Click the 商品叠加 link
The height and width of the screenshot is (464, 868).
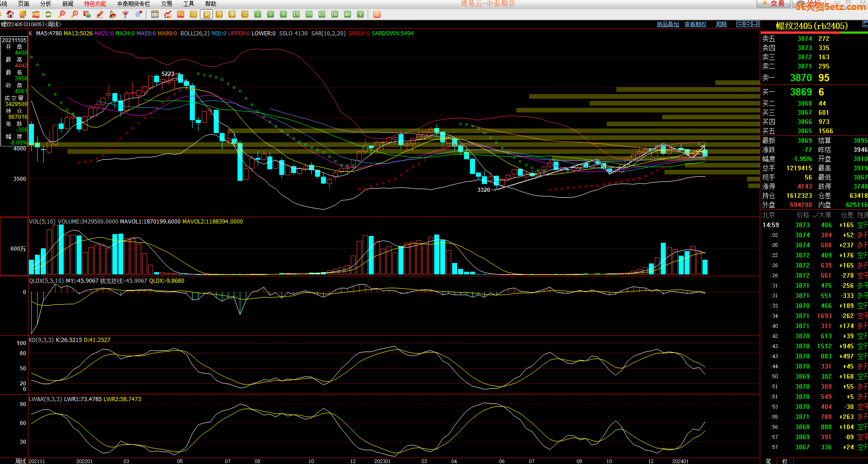668,24
